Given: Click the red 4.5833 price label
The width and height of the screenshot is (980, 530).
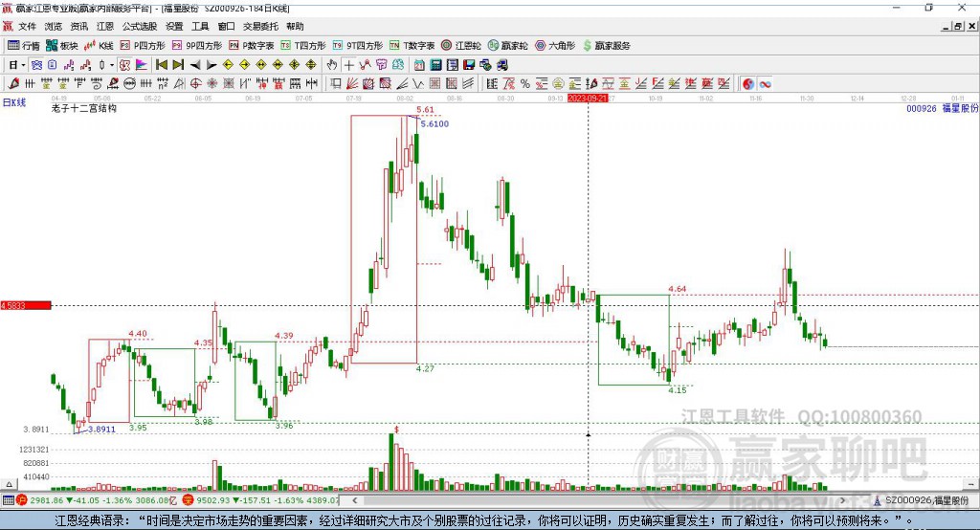Looking at the screenshot, I should point(26,305).
